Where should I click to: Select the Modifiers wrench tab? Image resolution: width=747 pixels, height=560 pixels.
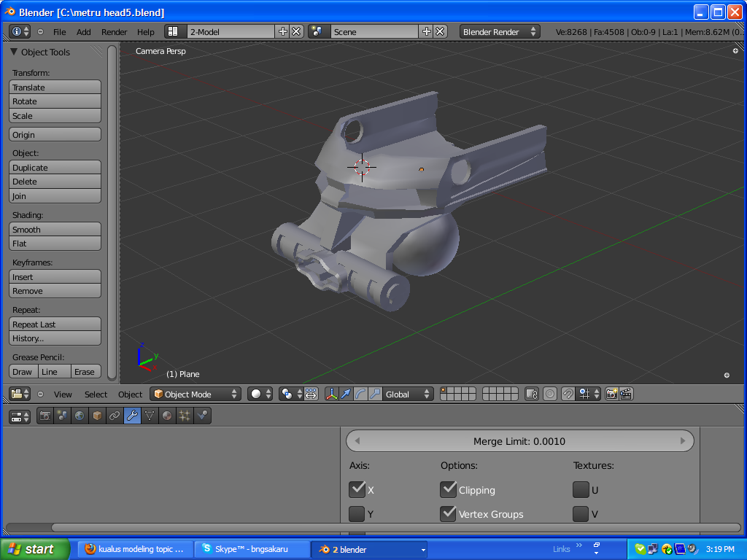point(132,416)
